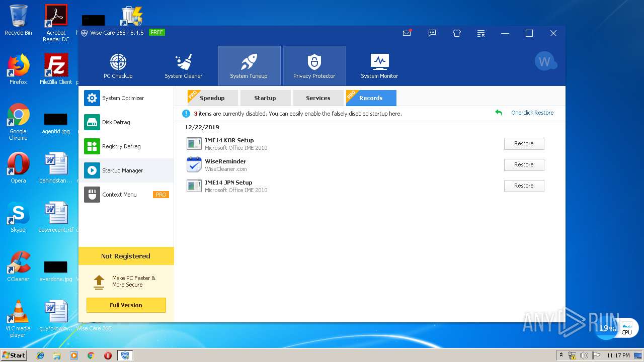Restore IME14 JPN Setup startup item
This screenshot has height=362, width=644.
point(524,186)
